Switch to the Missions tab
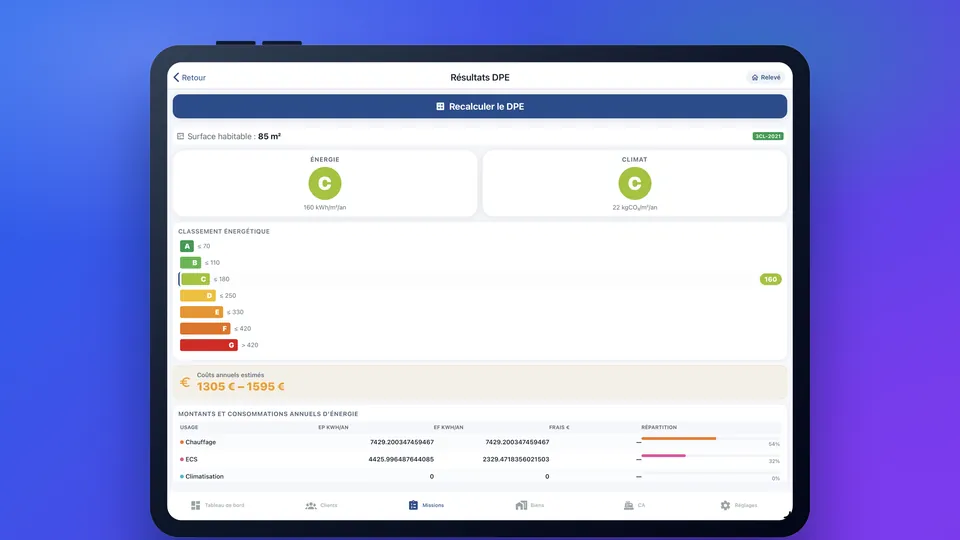This screenshot has height=540, width=960. pos(426,505)
